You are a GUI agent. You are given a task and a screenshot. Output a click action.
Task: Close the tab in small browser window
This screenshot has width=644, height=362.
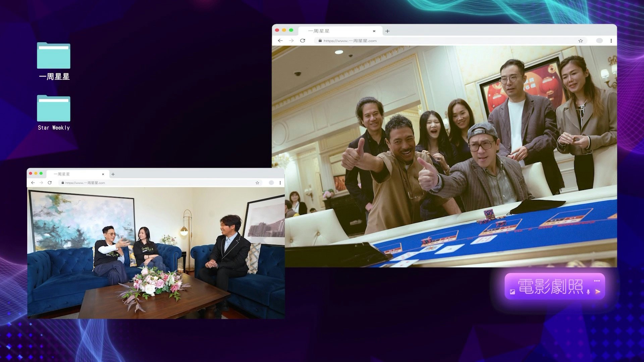click(103, 174)
